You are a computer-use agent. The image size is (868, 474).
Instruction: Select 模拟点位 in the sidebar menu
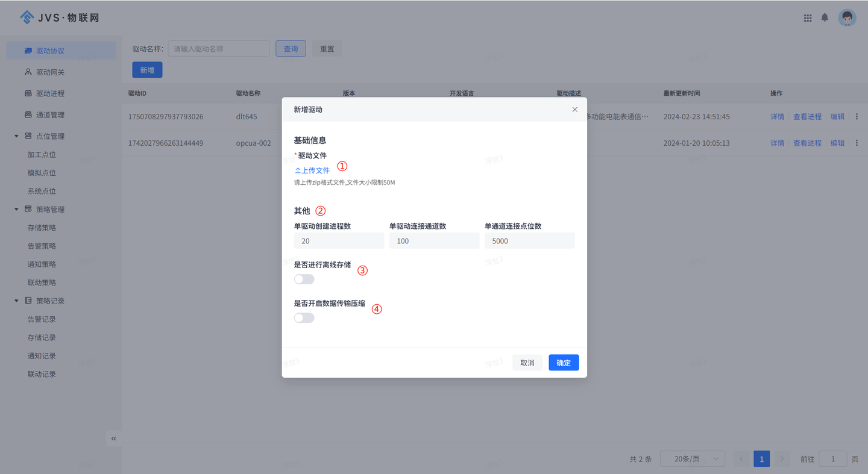[40, 172]
